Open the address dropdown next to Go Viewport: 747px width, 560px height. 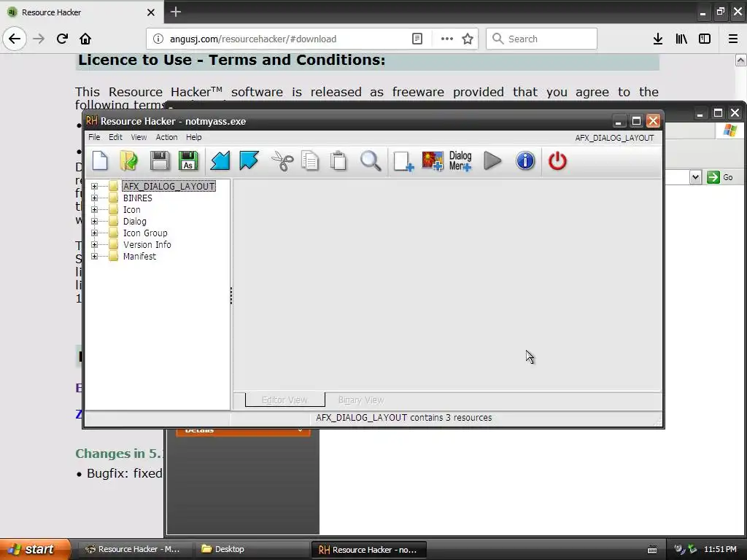[x=695, y=177]
